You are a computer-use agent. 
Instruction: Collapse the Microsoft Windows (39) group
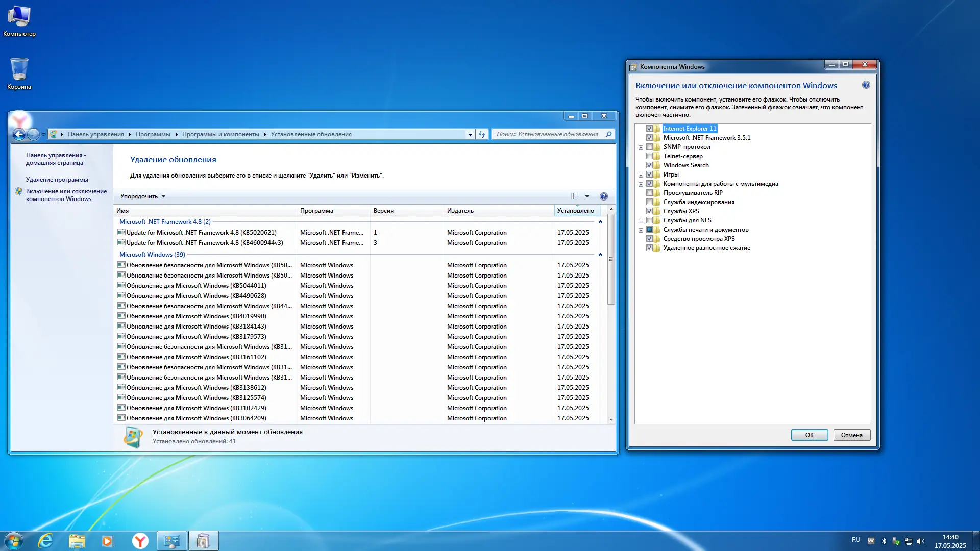point(600,255)
